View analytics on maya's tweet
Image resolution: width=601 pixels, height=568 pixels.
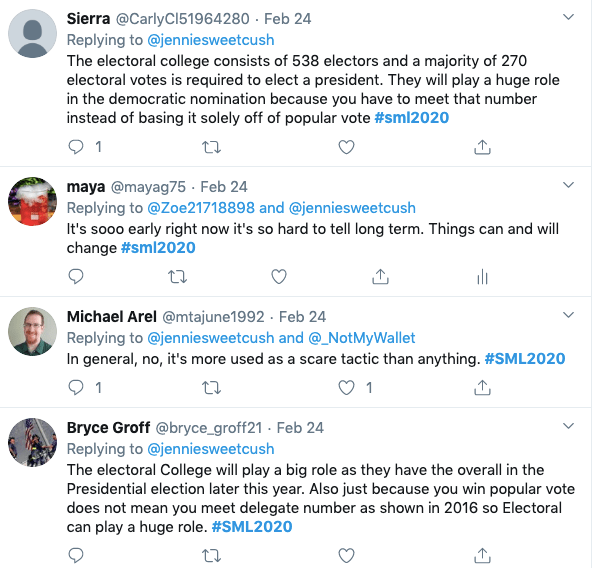coord(481,276)
